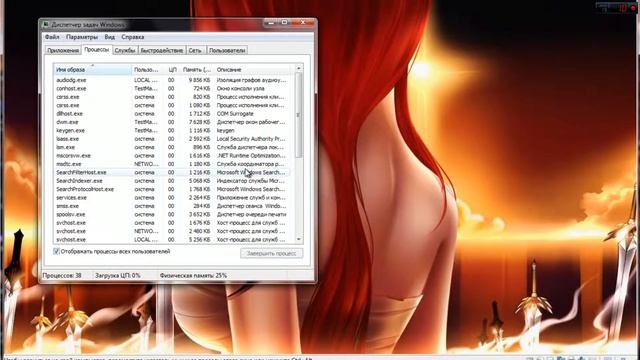This screenshot has height=360, width=640.
Task: Sort by Описание column header
Action: 252,70
